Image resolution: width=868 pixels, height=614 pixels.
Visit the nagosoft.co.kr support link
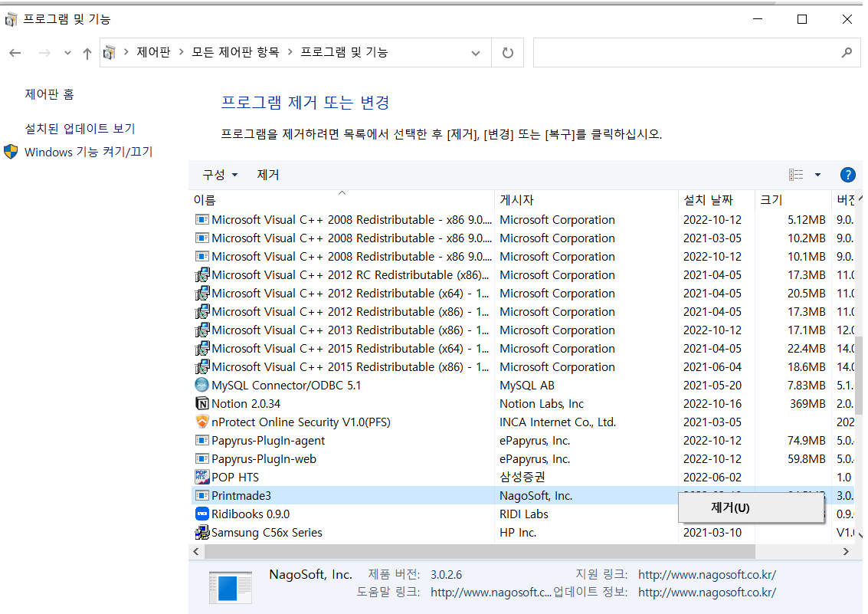(x=706, y=573)
